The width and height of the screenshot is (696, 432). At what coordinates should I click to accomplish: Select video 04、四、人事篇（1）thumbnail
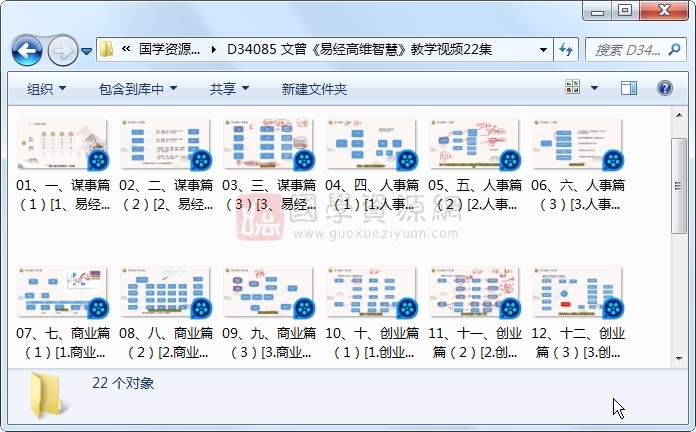point(371,144)
